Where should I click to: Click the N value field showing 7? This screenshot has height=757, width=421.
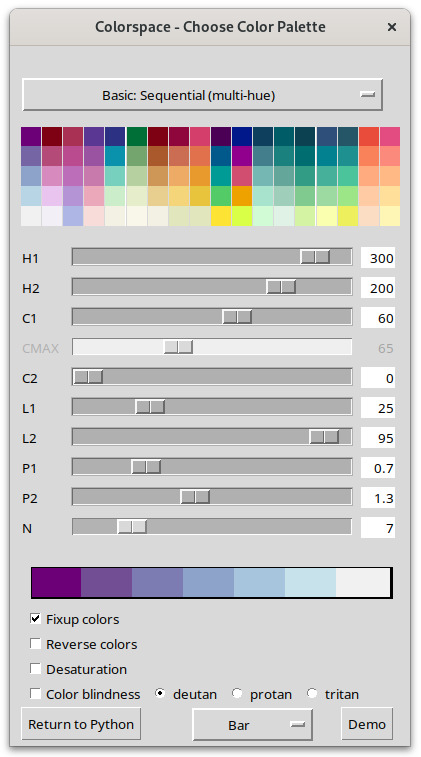(x=378, y=528)
